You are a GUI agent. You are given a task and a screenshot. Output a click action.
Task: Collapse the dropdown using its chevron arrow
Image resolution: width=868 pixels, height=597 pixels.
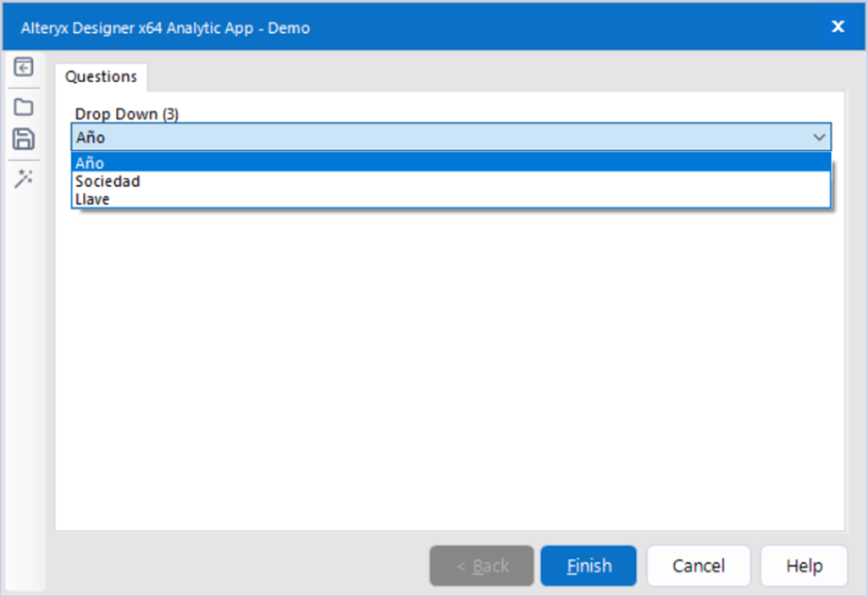pyautogui.click(x=819, y=137)
